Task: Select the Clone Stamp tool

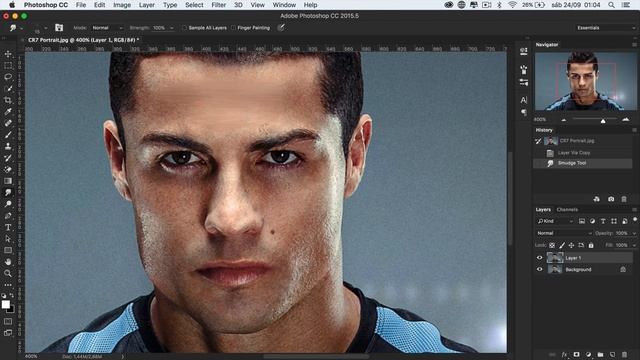Action: (8, 146)
